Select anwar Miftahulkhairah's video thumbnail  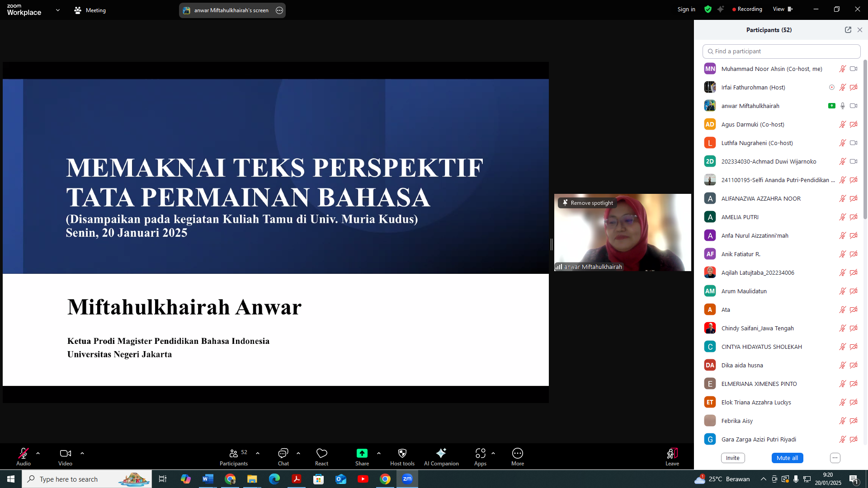click(x=623, y=232)
